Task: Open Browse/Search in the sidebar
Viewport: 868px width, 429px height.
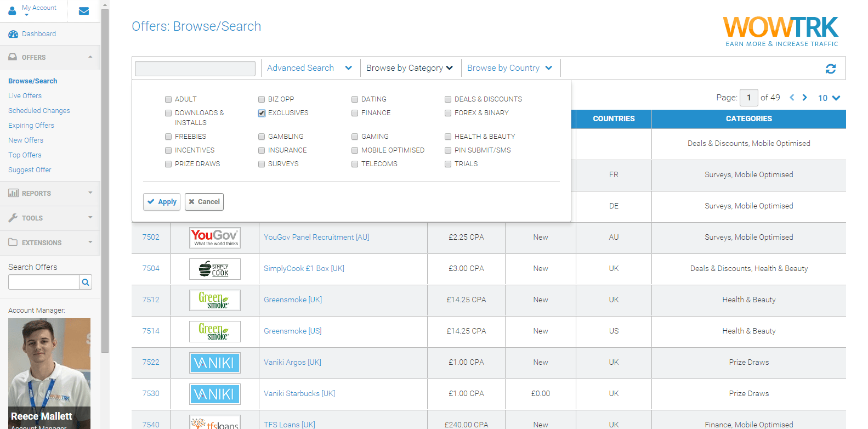Action: click(33, 81)
